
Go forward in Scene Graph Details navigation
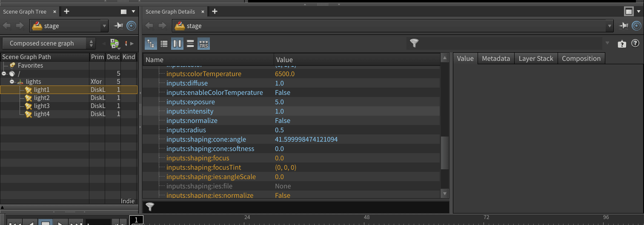pos(162,26)
